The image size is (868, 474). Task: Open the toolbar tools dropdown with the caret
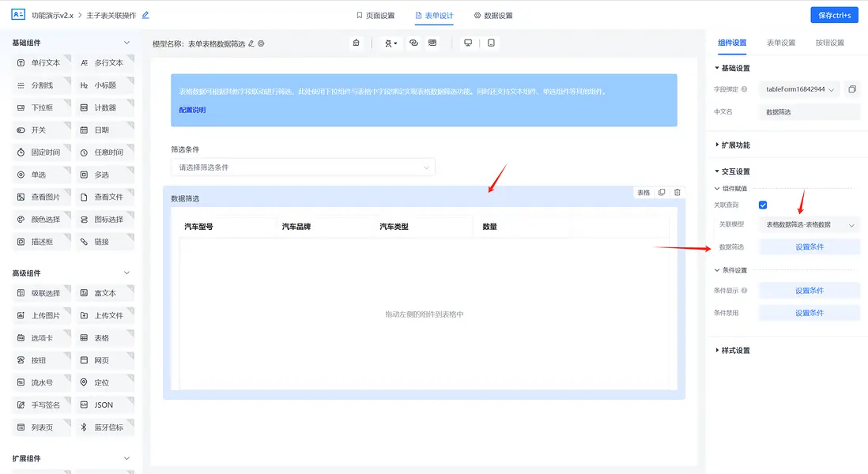[x=391, y=43]
